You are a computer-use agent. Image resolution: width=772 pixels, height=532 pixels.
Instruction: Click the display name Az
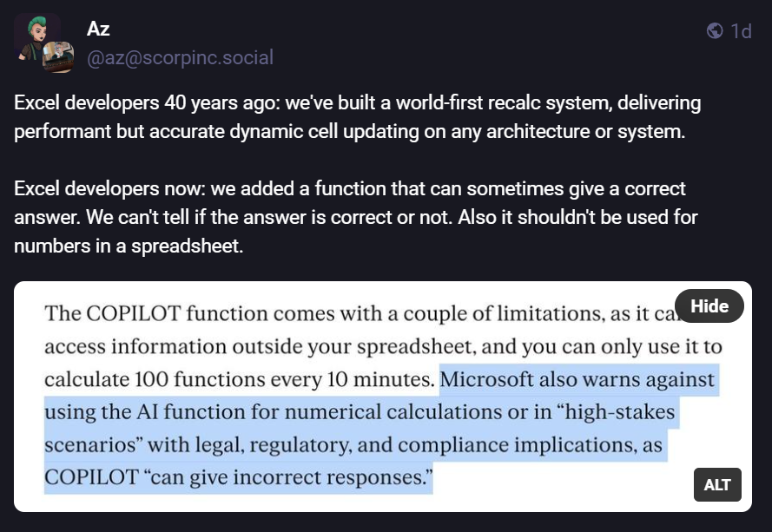[x=98, y=29]
